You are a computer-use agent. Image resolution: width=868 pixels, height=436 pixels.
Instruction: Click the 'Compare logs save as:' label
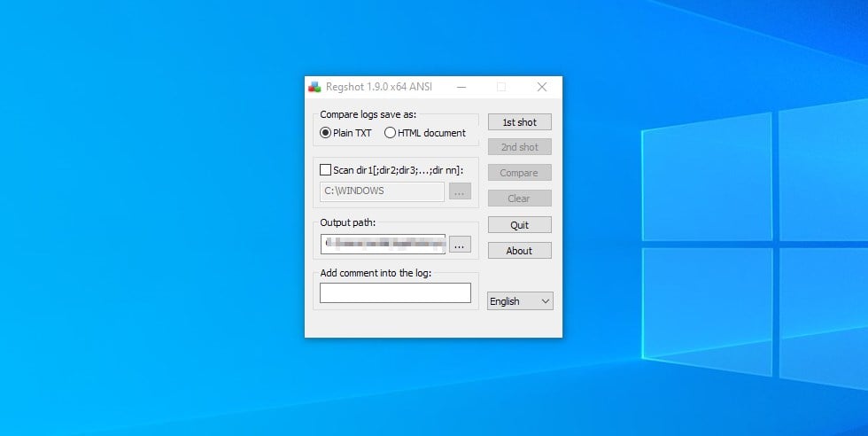368,114
